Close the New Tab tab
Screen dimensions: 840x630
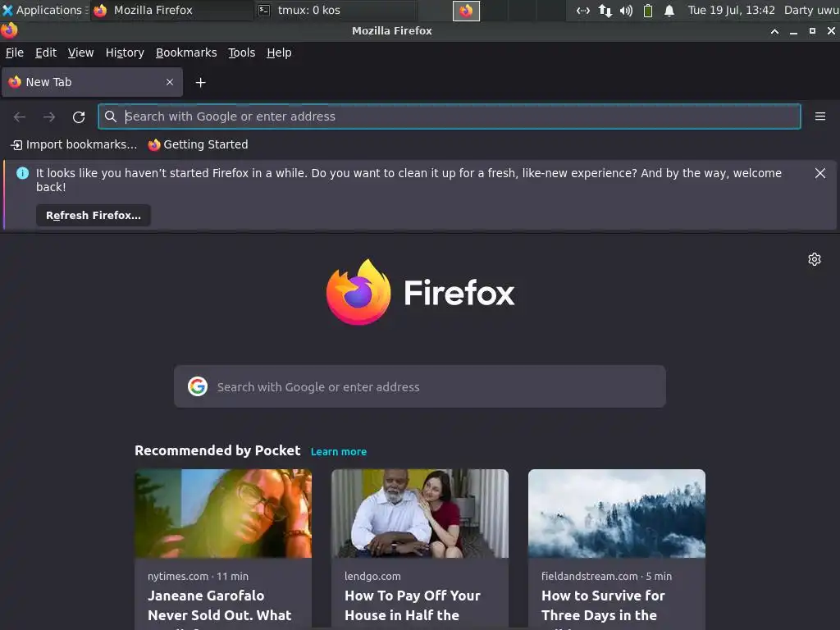pyautogui.click(x=170, y=82)
